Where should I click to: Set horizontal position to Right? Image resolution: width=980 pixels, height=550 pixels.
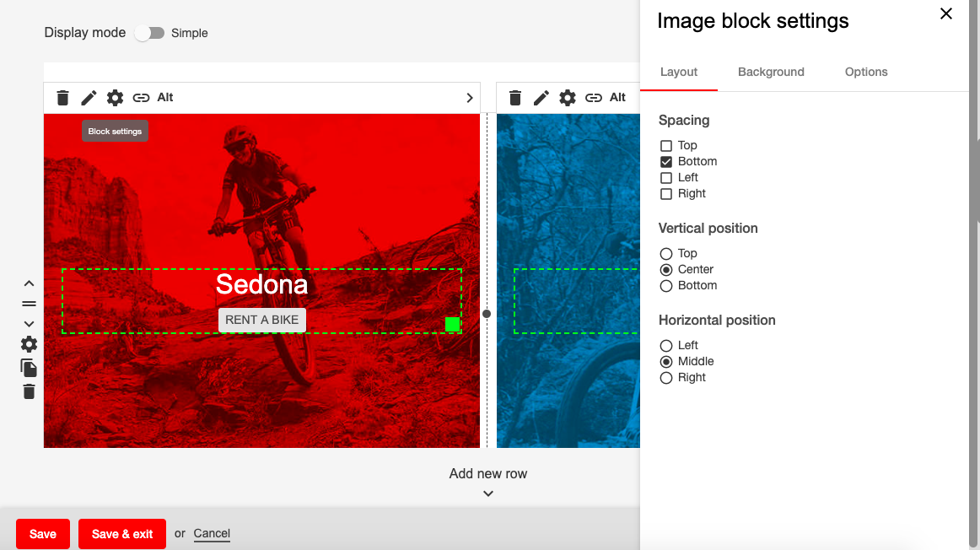coord(665,377)
